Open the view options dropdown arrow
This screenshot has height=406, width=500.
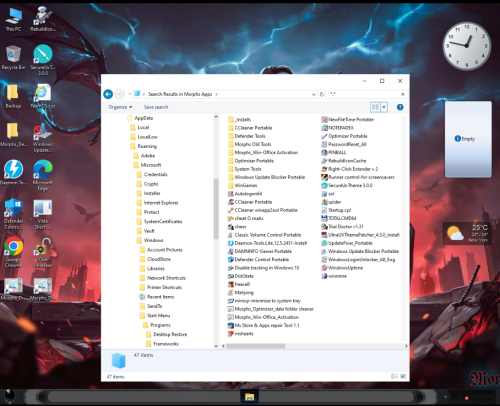tap(384, 107)
